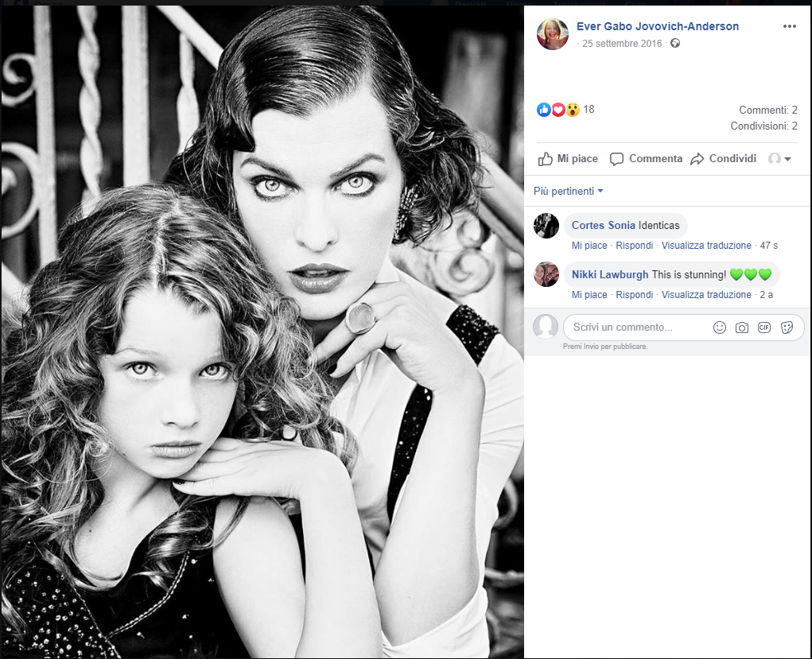
Task: Click the Commenta button
Action: (x=646, y=159)
